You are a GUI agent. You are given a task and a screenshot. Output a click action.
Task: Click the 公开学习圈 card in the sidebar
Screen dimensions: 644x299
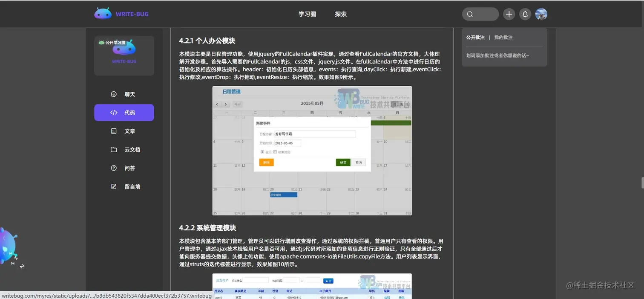coord(124,55)
